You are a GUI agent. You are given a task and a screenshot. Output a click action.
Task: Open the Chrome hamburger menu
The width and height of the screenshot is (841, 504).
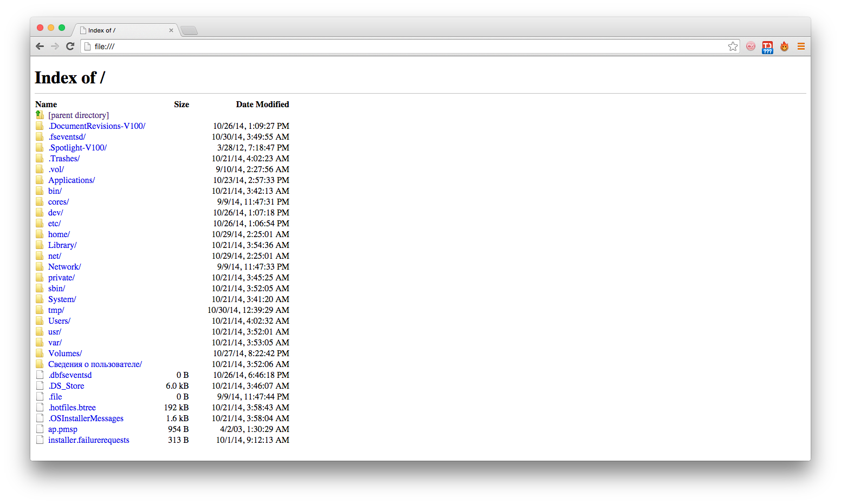800,47
